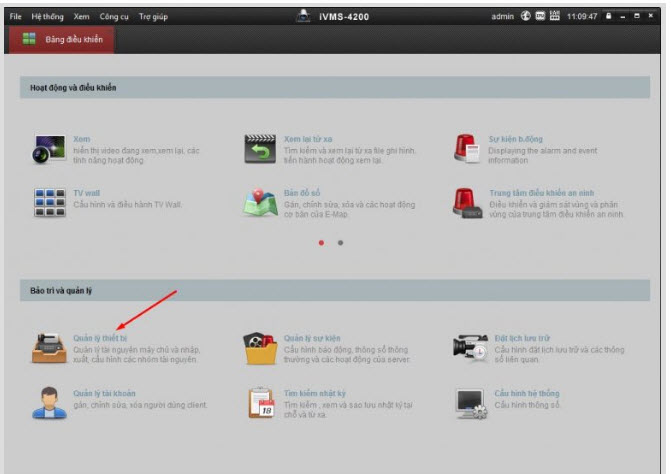The height and width of the screenshot is (474, 671).
Task: Open the Trợ giúp help menu
Action: 152,17
